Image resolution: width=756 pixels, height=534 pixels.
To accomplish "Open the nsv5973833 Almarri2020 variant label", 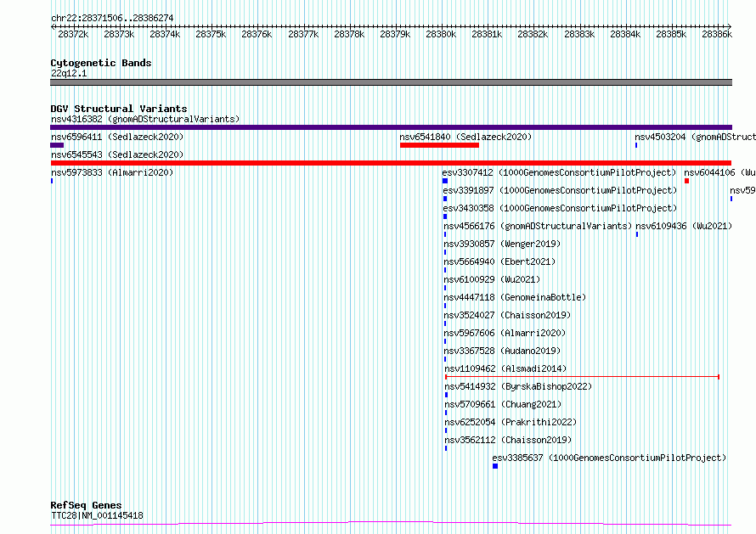I will tap(112, 172).
